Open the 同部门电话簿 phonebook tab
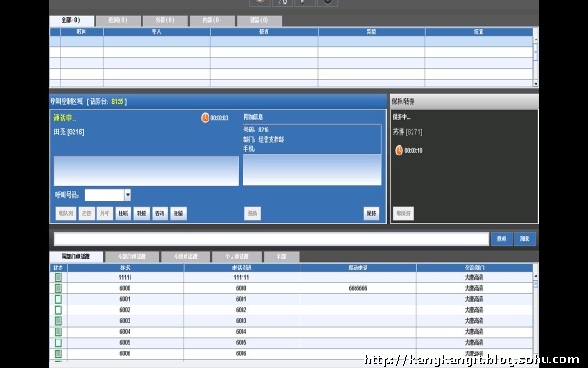 (76, 256)
